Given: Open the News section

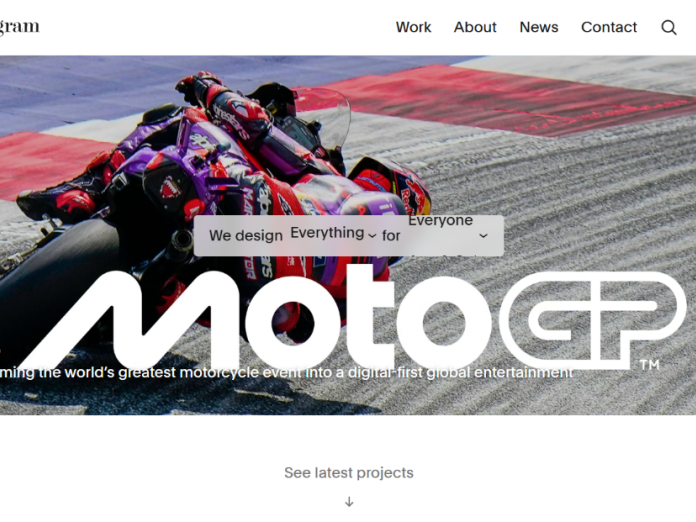Looking at the screenshot, I should pos(539,27).
